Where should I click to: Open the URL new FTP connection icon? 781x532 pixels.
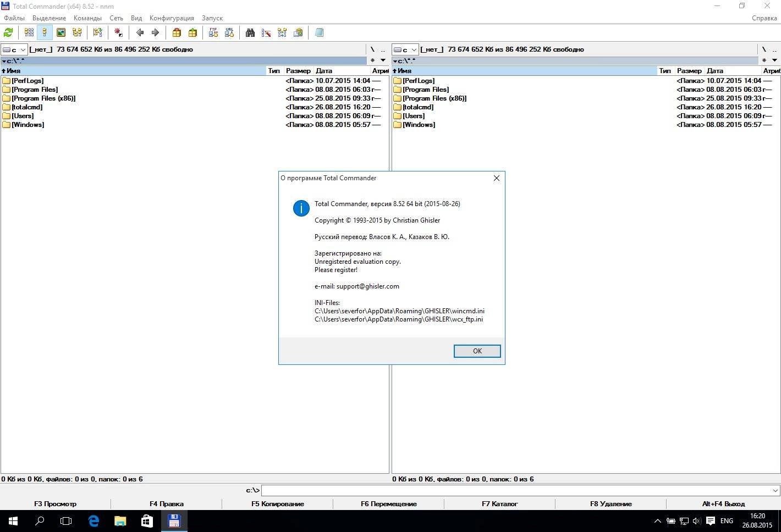pyautogui.click(x=229, y=33)
